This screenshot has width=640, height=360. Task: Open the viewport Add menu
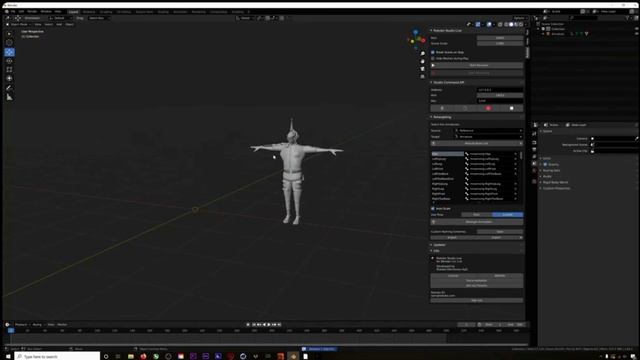59,24
